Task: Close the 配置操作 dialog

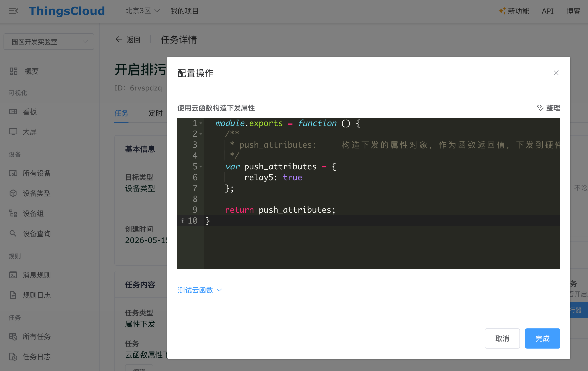Action: pos(556,73)
